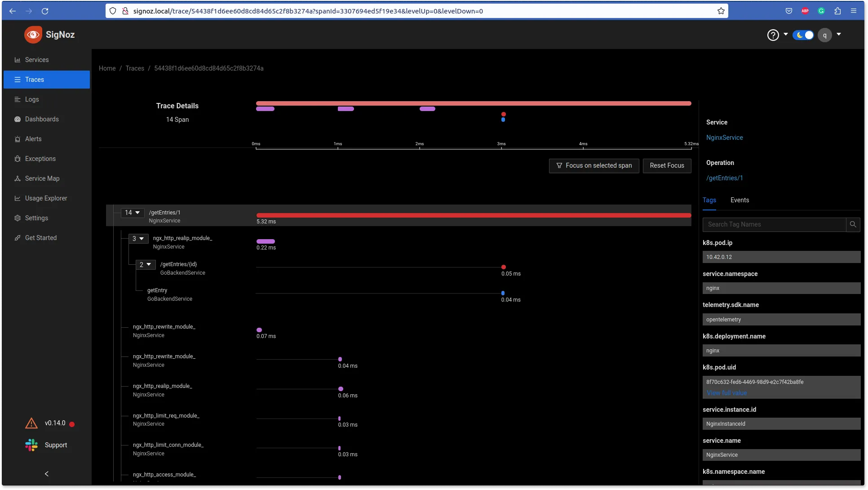Collapse the sidebar with left chevron
The width and height of the screenshot is (868, 490).
[47, 474]
